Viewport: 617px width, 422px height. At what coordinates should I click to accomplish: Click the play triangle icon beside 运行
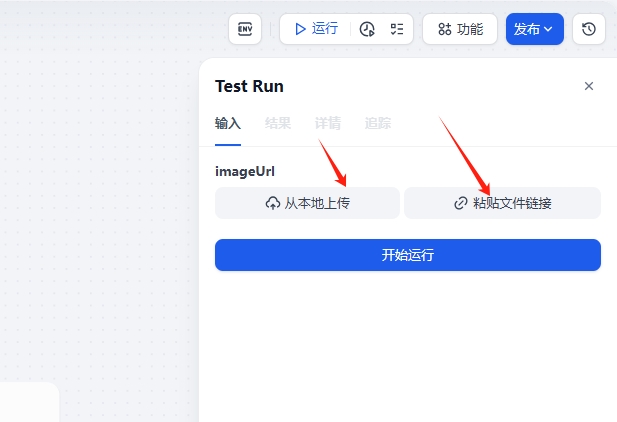299,29
